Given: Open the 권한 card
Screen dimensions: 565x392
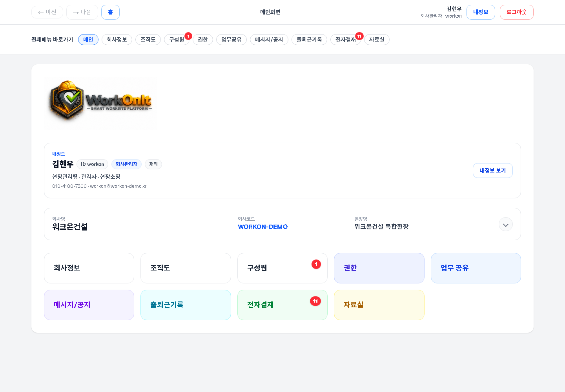Looking at the screenshot, I should point(379,268).
